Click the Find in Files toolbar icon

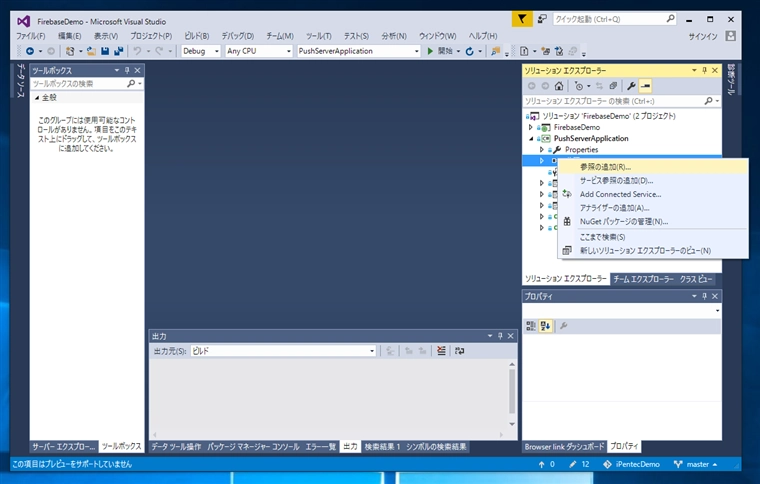495,51
